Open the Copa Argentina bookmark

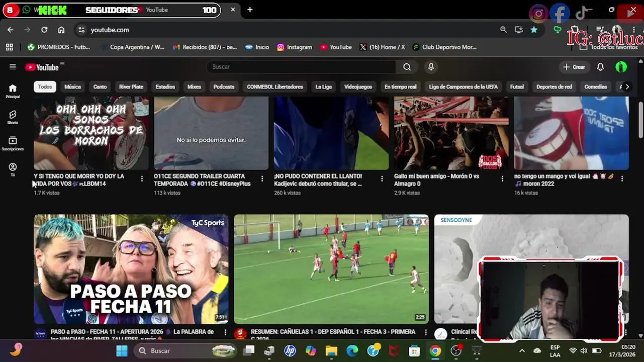[x=132, y=47]
